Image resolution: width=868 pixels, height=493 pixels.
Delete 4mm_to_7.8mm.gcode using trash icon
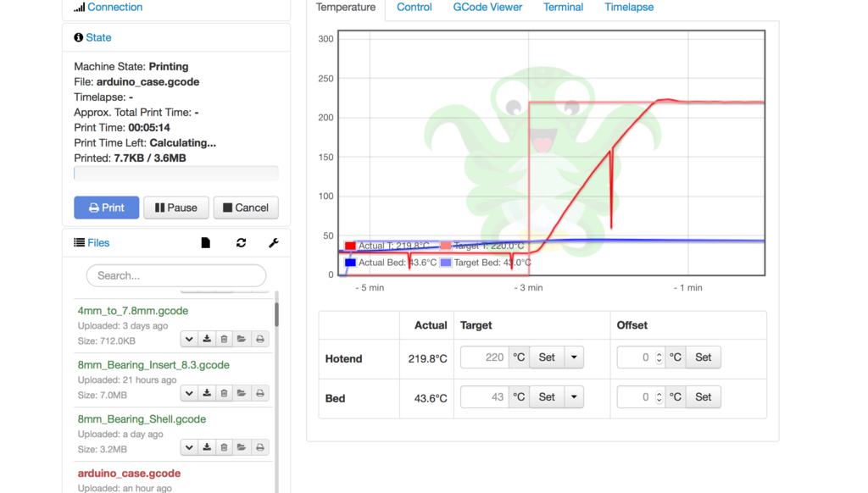pos(223,339)
